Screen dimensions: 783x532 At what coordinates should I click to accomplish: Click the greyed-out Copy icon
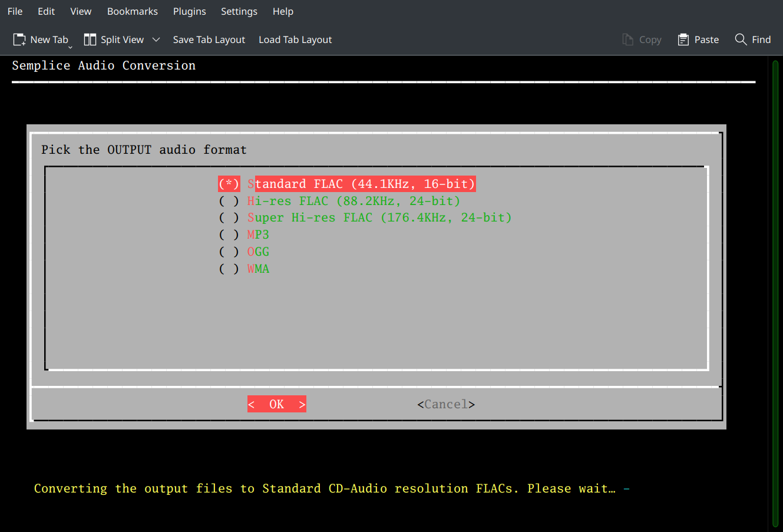[628, 39]
